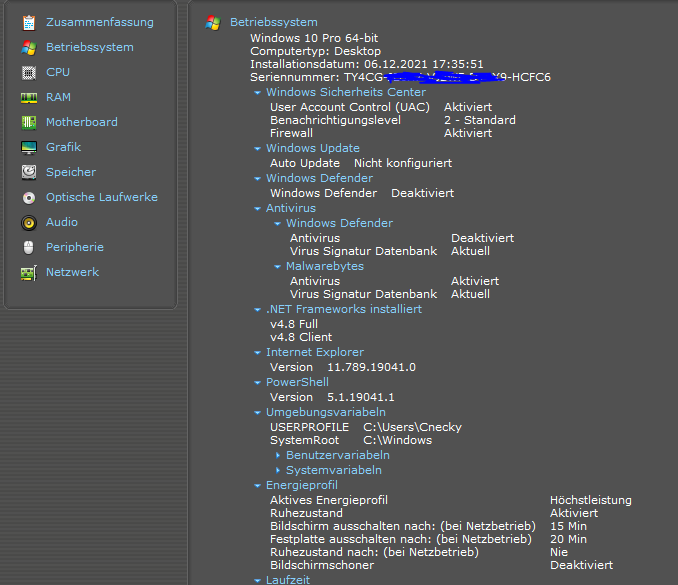Viewport: 678px width, 585px height.
Task: Click the Windows Sicherheits Center heading
Action: (346, 92)
